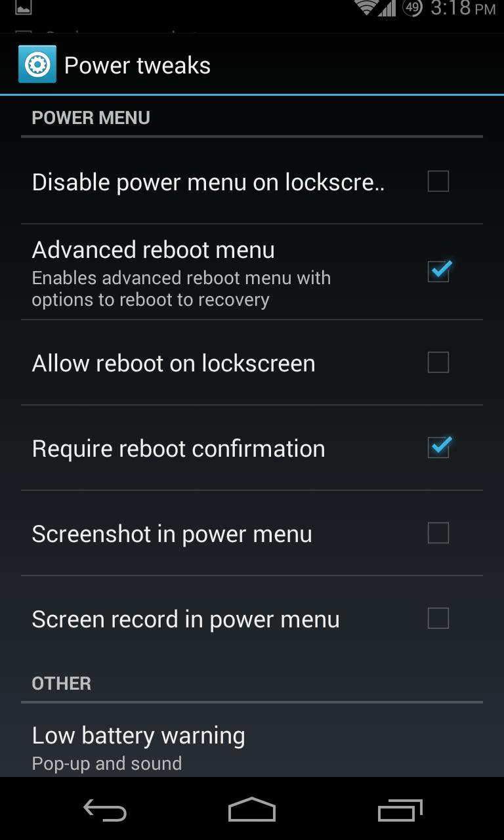504x840 pixels.
Task: Tick Screen record in power menu checkbox
Action: point(438,618)
